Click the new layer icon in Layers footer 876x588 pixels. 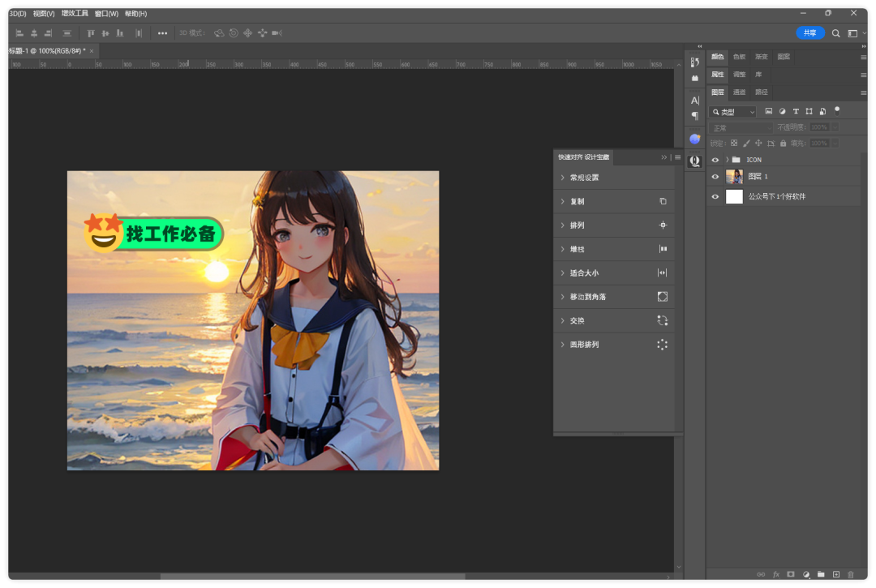tap(836, 574)
